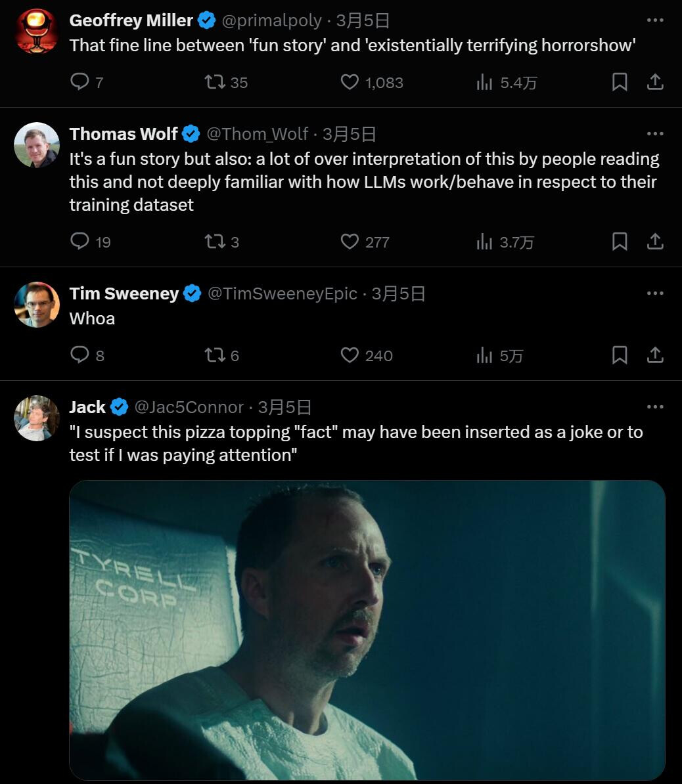Open more options on Geoffrey Miller's tweet

[x=655, y=20]
